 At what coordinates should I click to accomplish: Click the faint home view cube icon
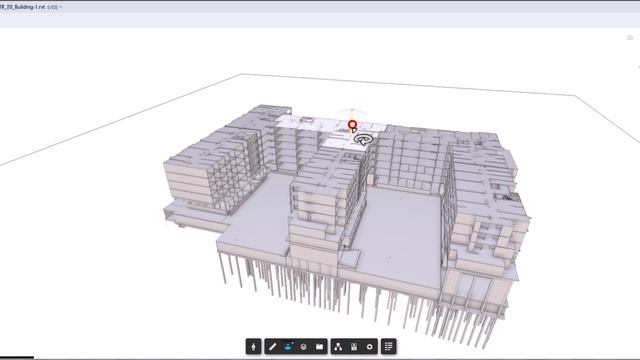630,37
